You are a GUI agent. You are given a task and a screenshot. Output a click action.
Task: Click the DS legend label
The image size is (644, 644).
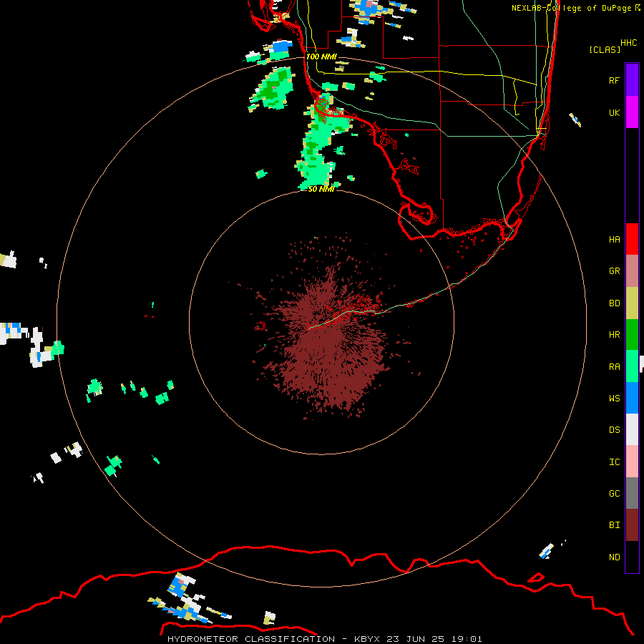click(614, 430)
